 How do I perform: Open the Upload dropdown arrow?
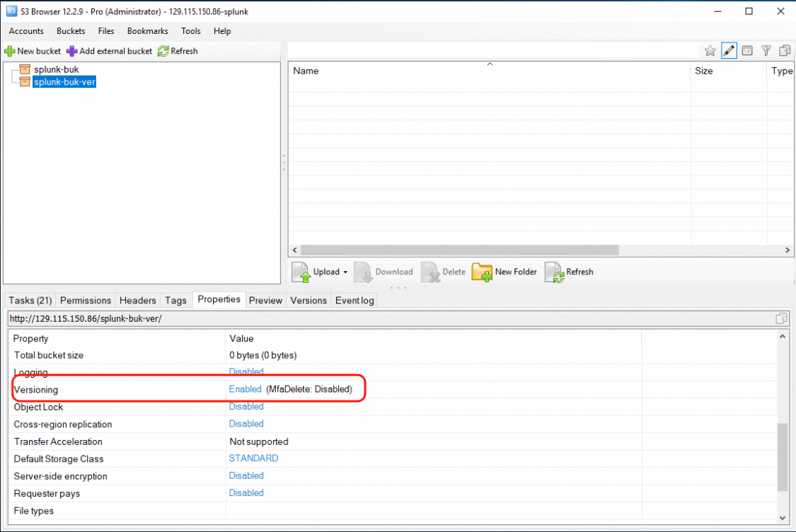345,272
